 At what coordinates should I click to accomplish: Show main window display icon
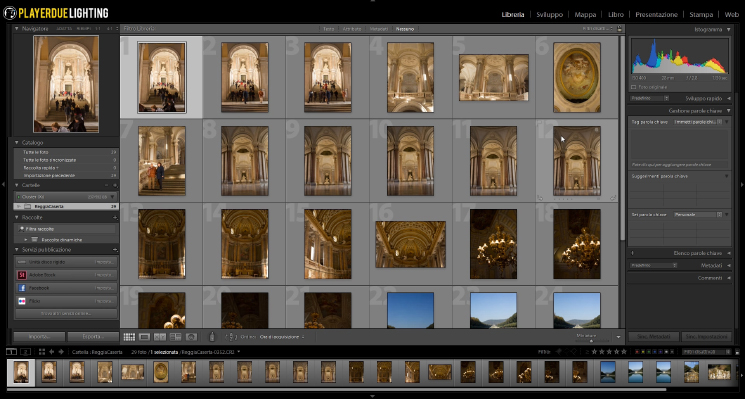pos(10,352)
